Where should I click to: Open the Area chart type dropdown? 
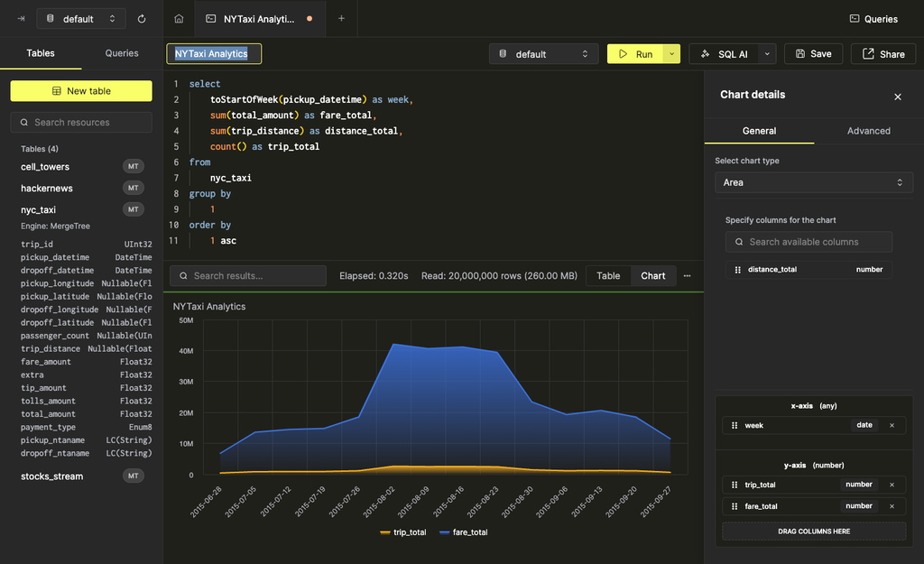click(813, 181)
